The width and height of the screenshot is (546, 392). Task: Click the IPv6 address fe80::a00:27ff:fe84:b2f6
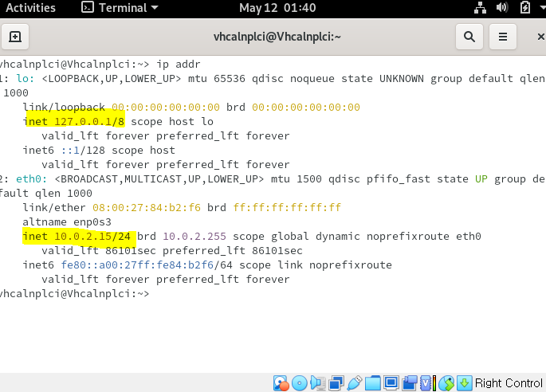coord(137,265)
